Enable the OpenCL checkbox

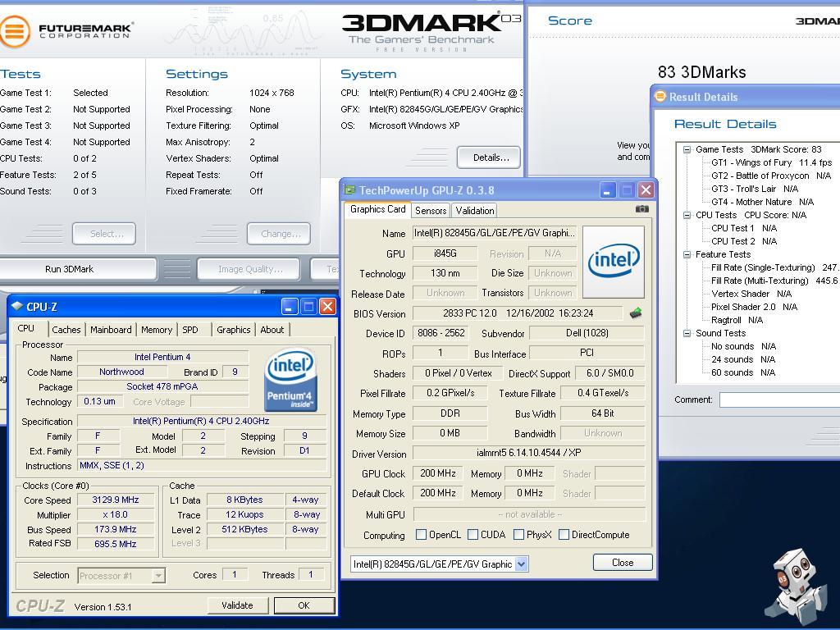click(421, 535)
